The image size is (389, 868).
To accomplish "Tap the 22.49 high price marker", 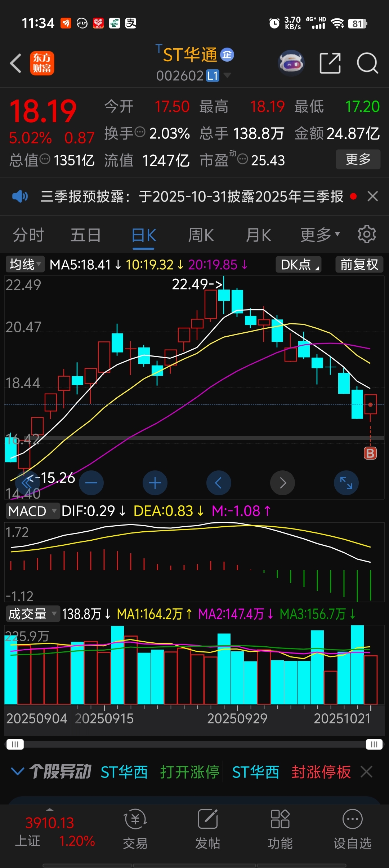I will pyautogui.click(x=197, y=284).
